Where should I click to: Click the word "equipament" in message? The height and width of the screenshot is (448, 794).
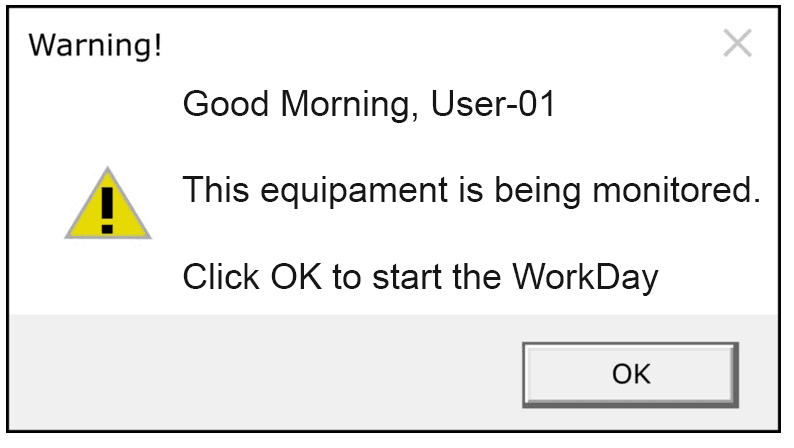pyautogui.click(x=354, y=193)
